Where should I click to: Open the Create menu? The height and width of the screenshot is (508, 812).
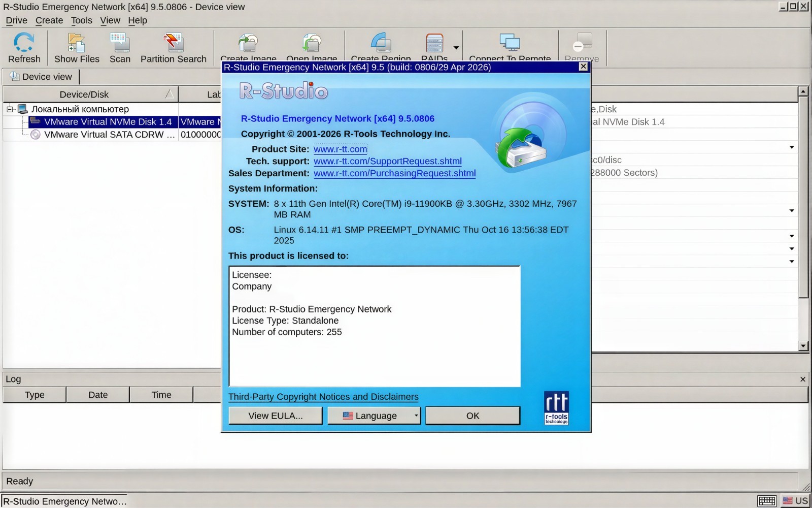point(49,20)
